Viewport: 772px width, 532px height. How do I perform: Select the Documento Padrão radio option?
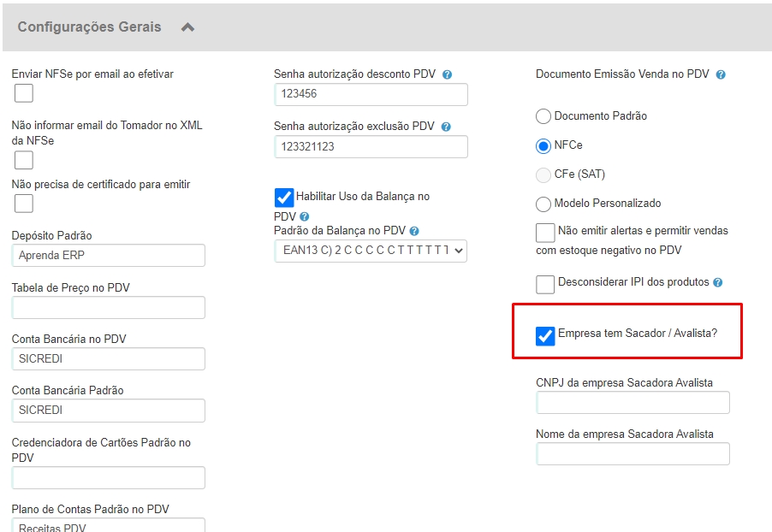coord(543,116)
